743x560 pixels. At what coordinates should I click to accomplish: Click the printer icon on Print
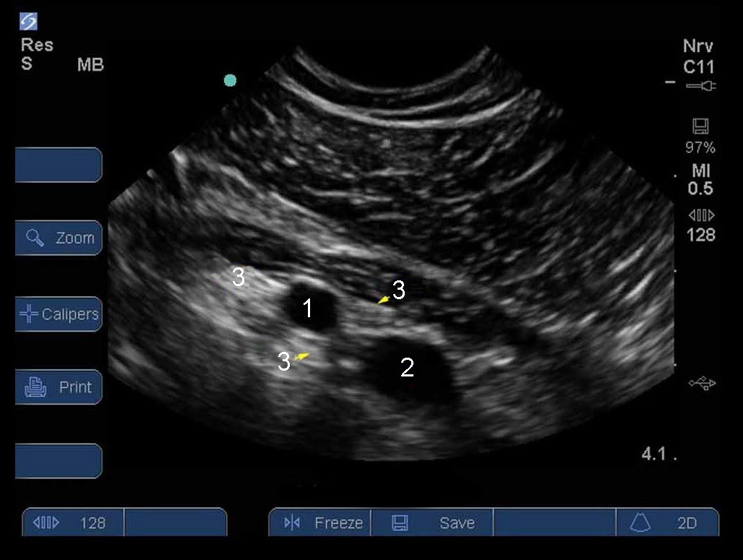click(35, 388)
